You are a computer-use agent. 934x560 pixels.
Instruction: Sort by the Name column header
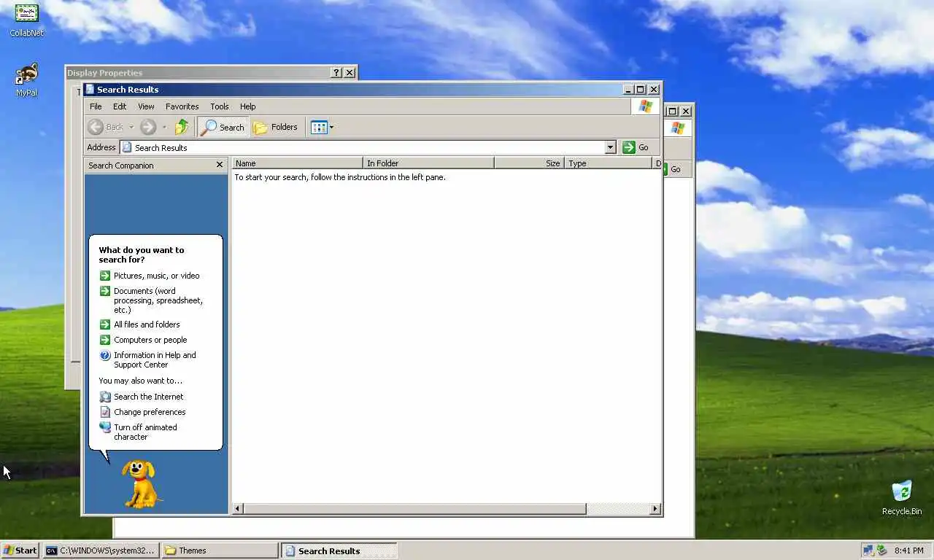(x=297, y=163)
